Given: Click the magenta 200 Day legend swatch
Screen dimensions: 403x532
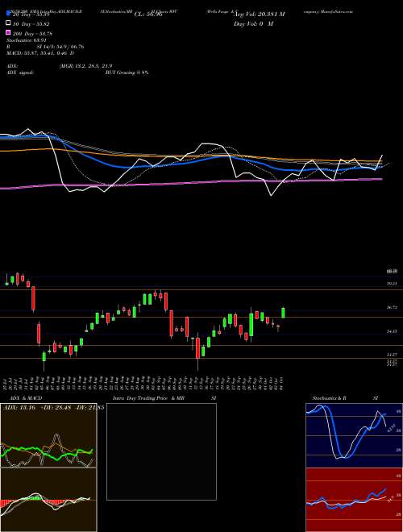Looking at the screenshot, I should tap(9, 33).
